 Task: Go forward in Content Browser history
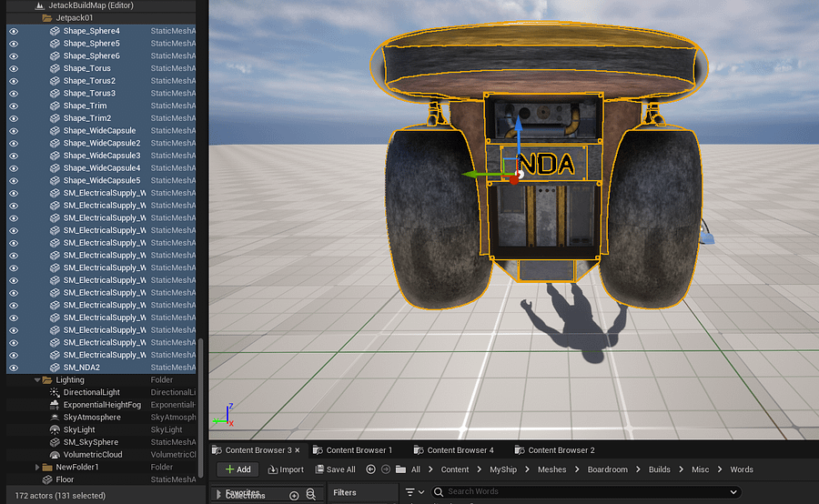(x=386, y=469)
